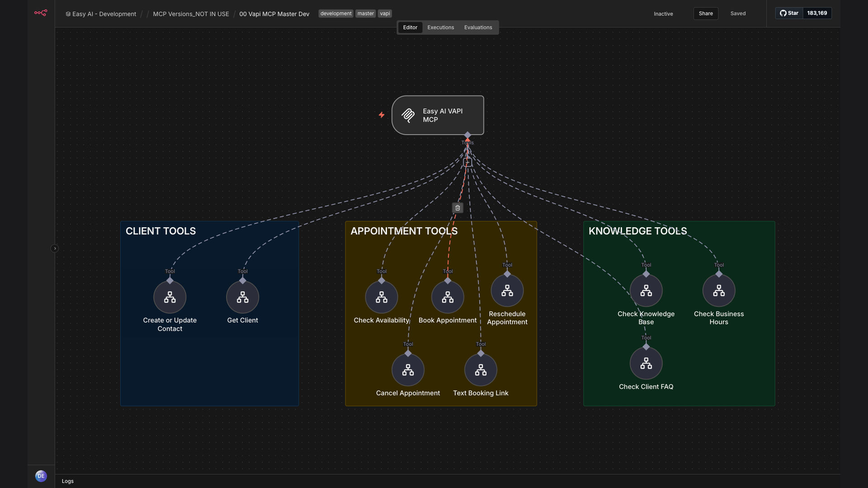
Task: Switch to the Executions tab
Action: tap(441, 28)
